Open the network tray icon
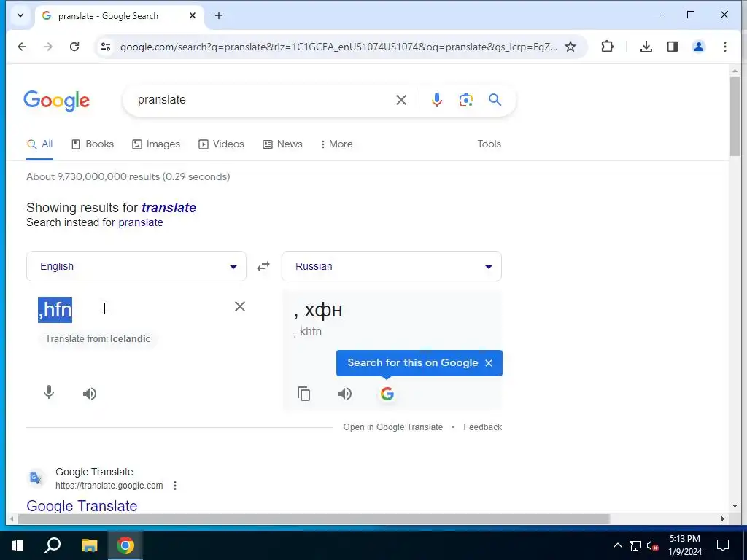 [635, 545]
